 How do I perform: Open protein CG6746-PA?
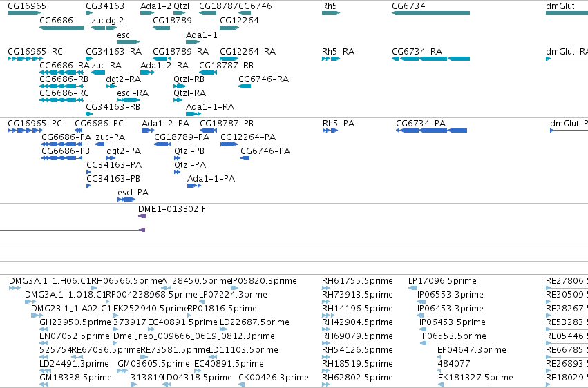click(x=265, y=151)
